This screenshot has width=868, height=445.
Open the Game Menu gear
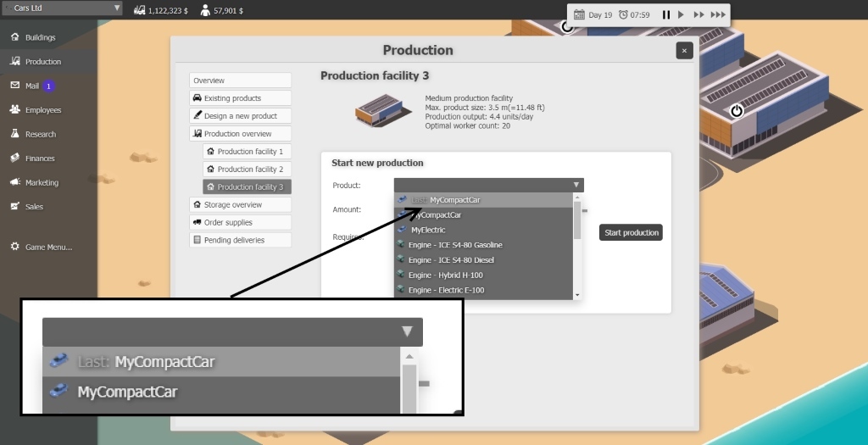pyautogui.click(x=47, y=248)
